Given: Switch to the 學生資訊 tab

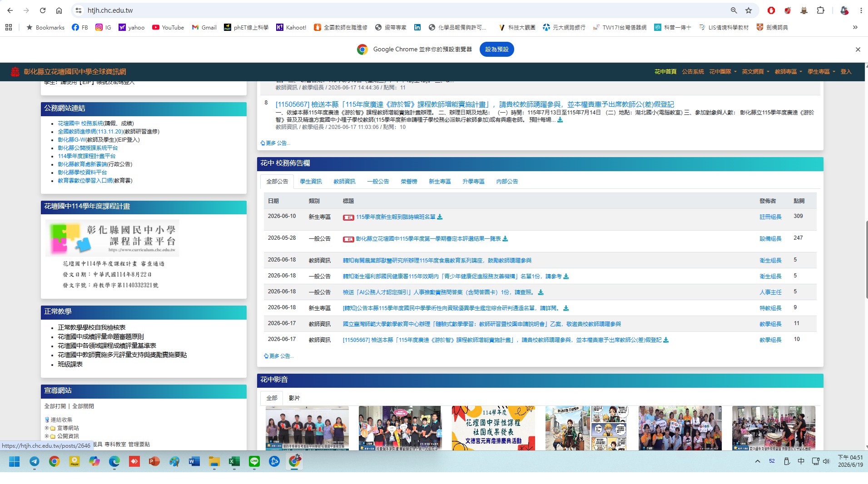Looking at the screenshot, I should (311, 182).
